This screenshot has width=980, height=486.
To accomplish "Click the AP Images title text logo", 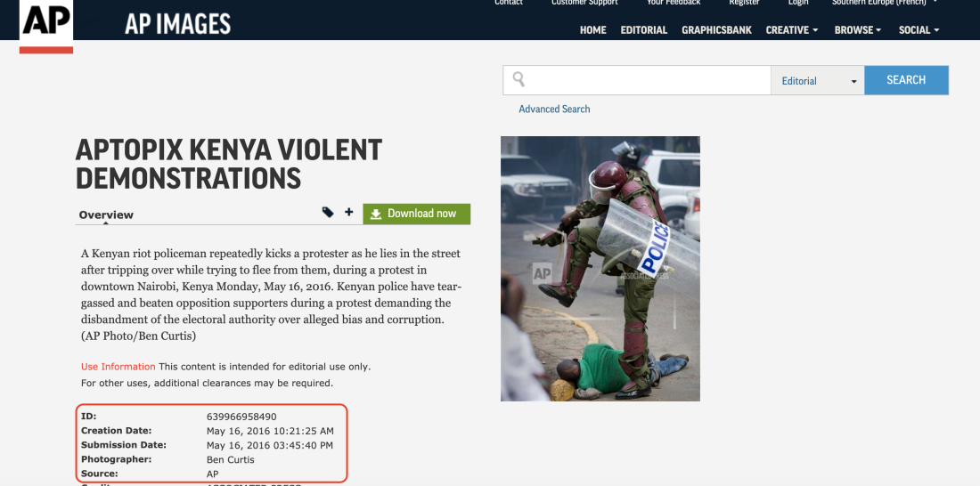I will point(177,24).
